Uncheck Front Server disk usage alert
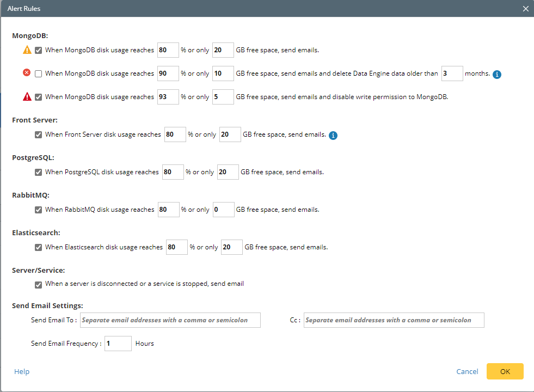Screen dimensions: 534x392 pyautogui.click(x=39, y=134)
